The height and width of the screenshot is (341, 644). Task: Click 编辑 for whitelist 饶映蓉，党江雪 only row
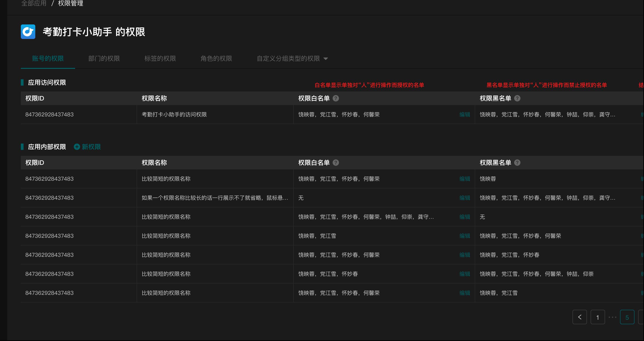pyautogui.click(x=465, y=236)
